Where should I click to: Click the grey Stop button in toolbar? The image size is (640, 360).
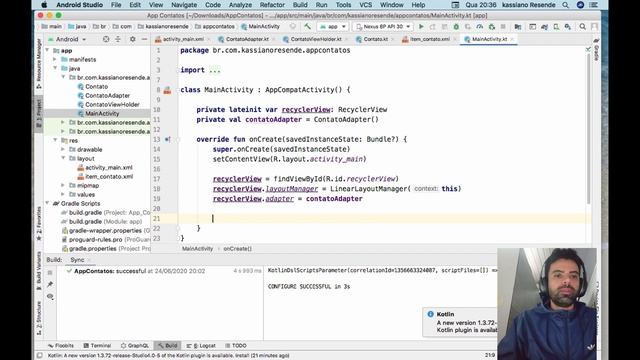click(x=503, y=27)
